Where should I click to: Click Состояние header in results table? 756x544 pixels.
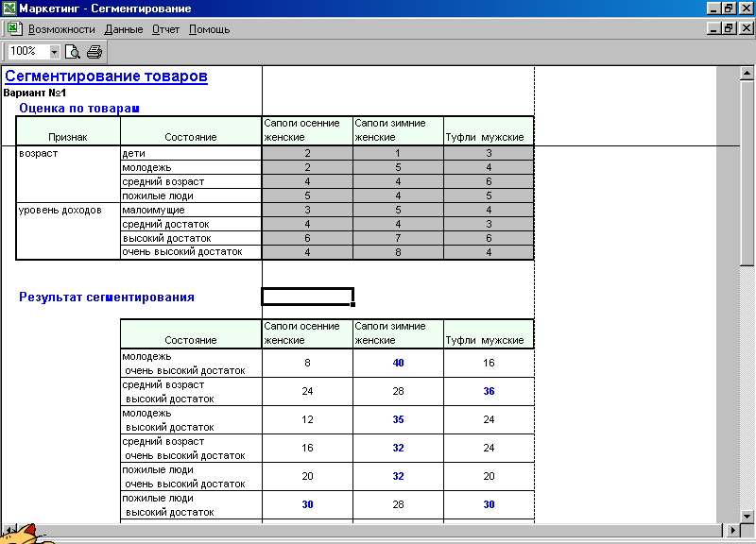pyautogui.click(x=191, y=333)
